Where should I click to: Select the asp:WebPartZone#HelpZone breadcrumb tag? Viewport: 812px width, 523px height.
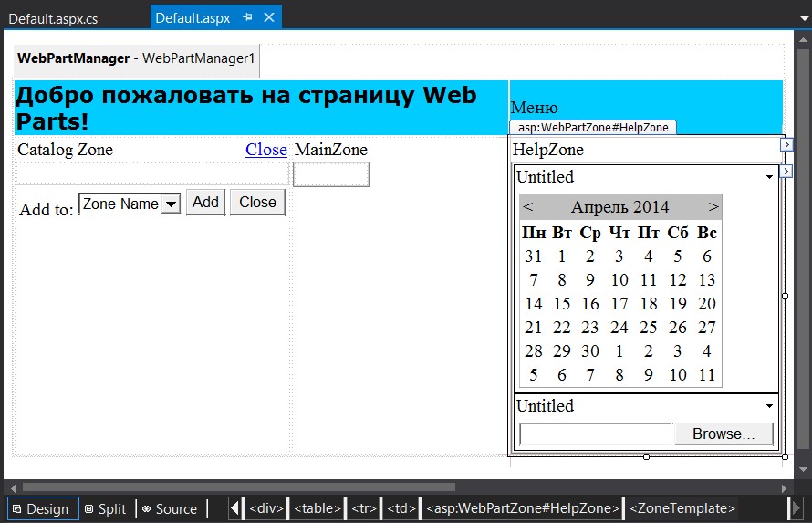coord(523,508)
